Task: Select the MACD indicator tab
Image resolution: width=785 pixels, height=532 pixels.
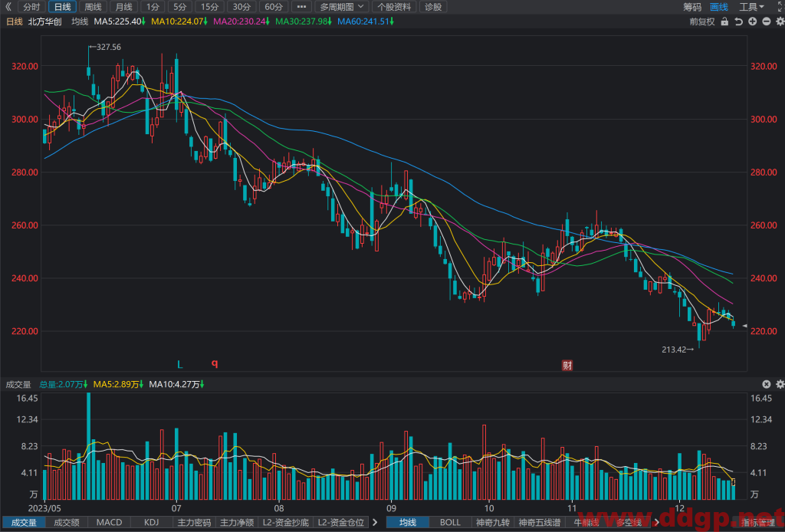Action: coord(109,522)
